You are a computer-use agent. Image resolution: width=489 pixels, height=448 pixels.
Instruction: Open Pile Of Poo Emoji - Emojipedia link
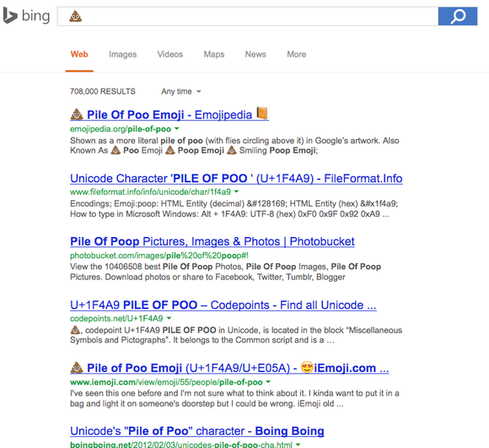click(x=169, y=115)
